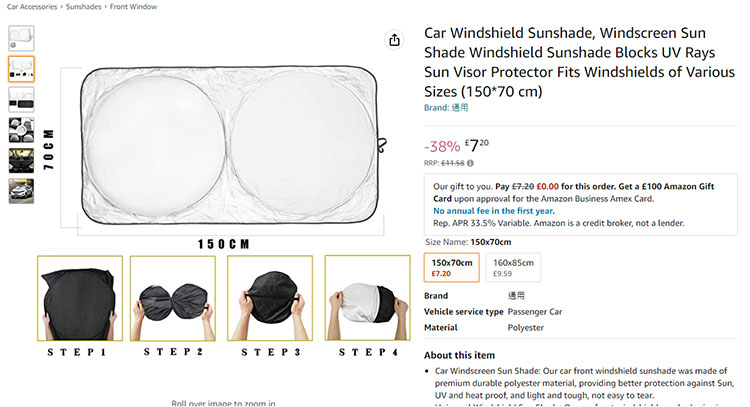This screenshot has width=750, height=408.
Task: Show the sixth thumbnail with the white car
Action: 21,190
